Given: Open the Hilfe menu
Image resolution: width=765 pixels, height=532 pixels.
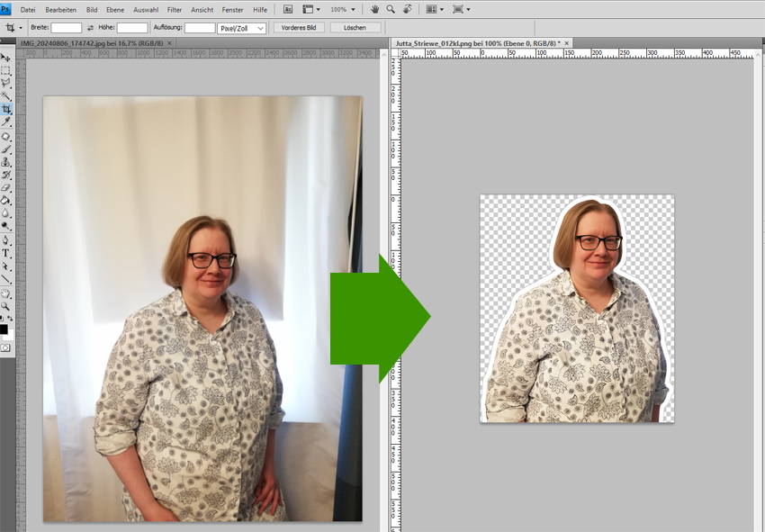Looking at the screenshot, I should point(260,10).
